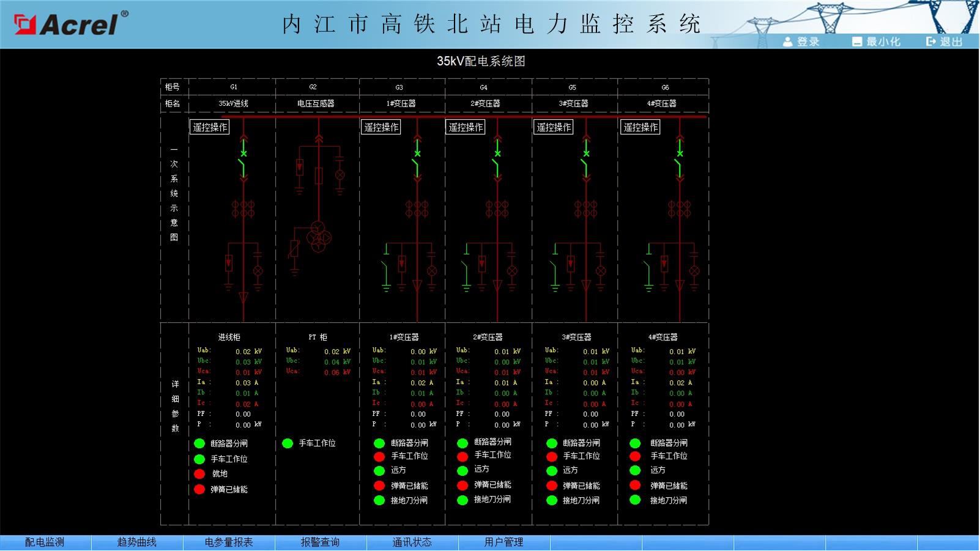Open the 电参量报表 report tab
The image size is (980, 551).
(229, 542)
